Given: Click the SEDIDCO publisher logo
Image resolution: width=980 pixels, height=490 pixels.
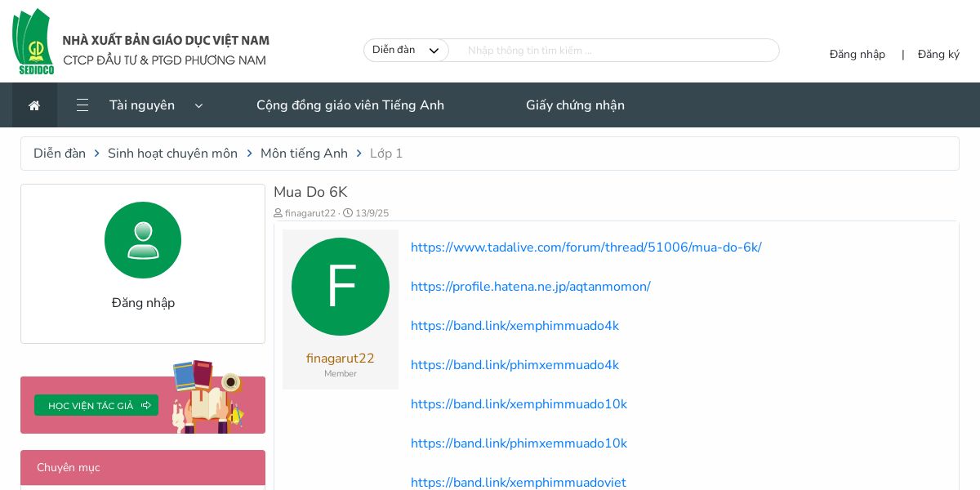Looking at the screenshot, I should pyautogui.click(x=33, y=42).
